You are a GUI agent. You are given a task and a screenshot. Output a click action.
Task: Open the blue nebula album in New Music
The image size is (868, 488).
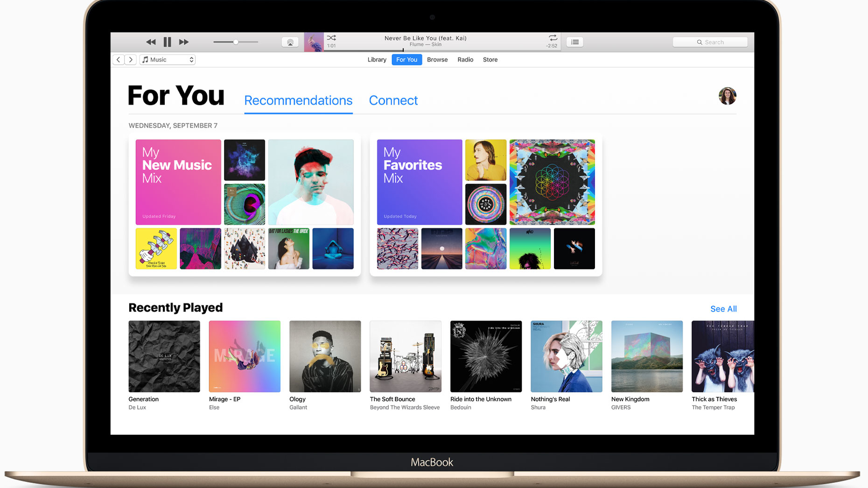coord(245,160)
